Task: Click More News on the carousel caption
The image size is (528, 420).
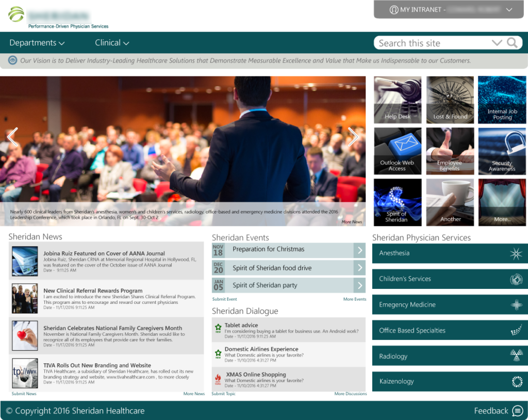Action: (x=352, y=222)
